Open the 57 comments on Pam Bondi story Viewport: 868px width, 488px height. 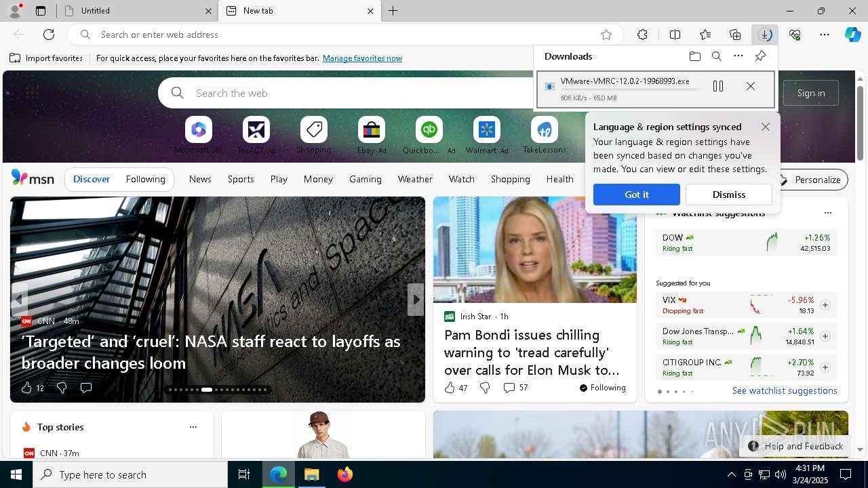coord(515,388)
